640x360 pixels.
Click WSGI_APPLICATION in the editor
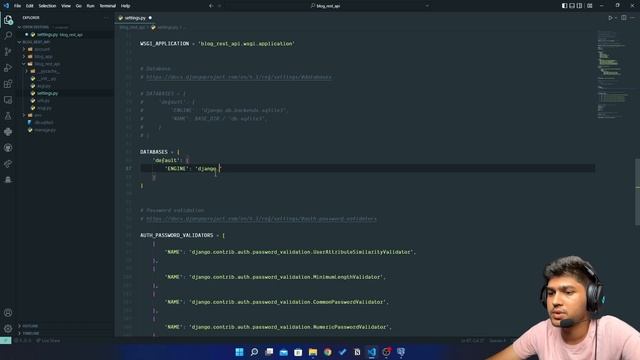164,44
